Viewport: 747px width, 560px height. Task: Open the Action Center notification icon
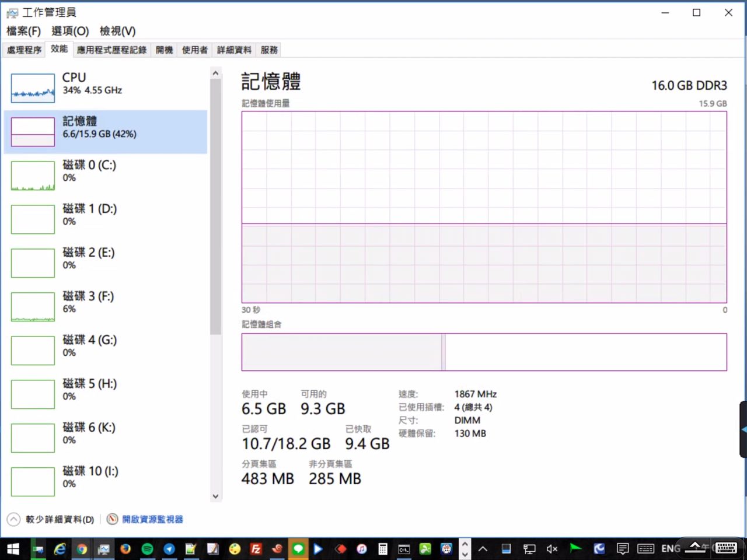point(623,549)
